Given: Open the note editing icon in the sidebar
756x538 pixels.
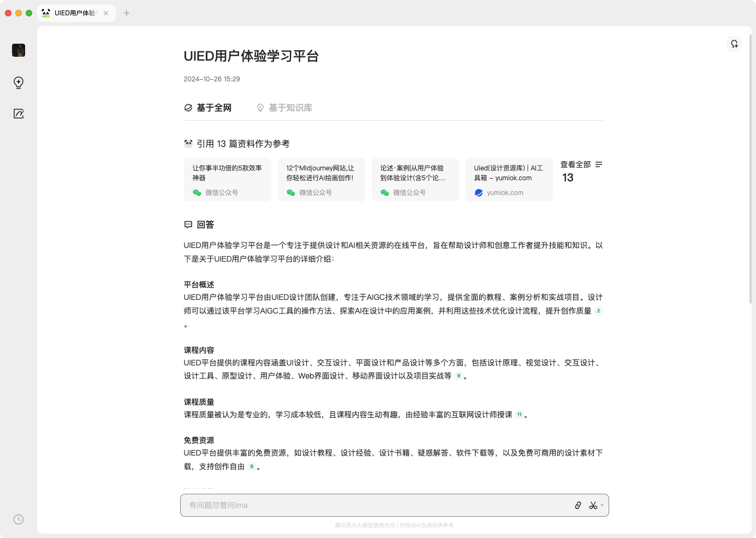Looking at the screenshot, I should click(19, 114).
